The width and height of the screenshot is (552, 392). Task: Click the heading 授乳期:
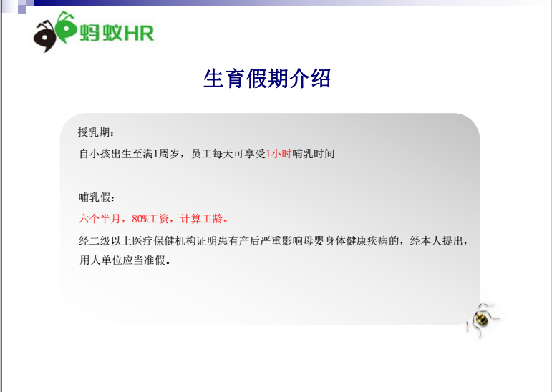point(96,132)
